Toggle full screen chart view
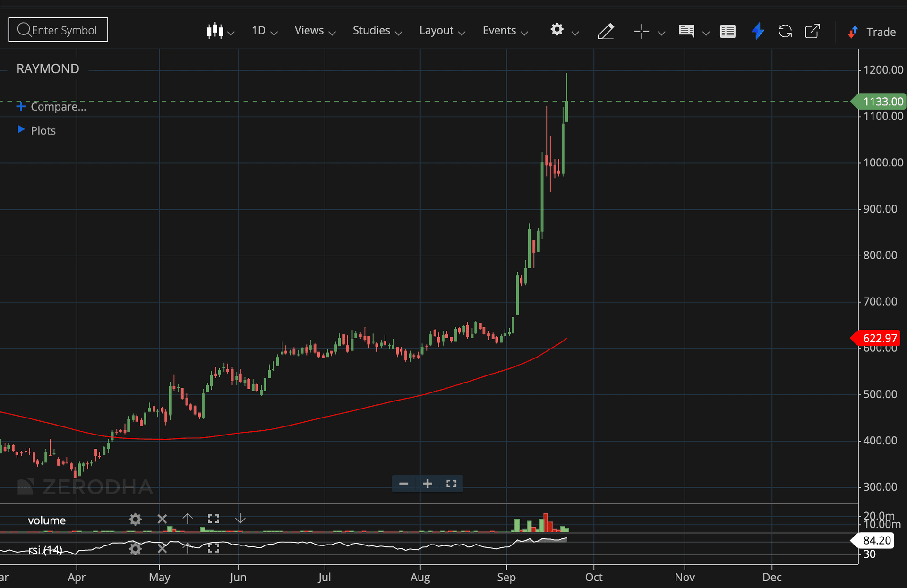Screen dimensions: 907x588 click(451, 484)
